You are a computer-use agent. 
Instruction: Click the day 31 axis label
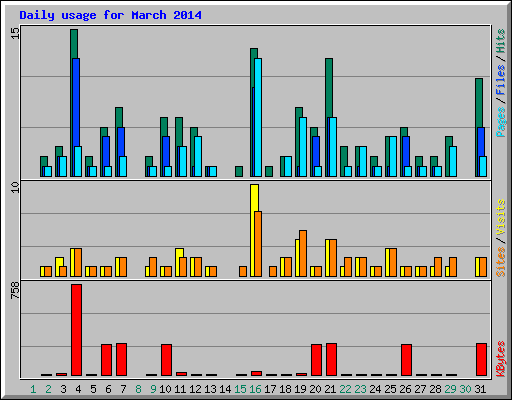point(480,389)
